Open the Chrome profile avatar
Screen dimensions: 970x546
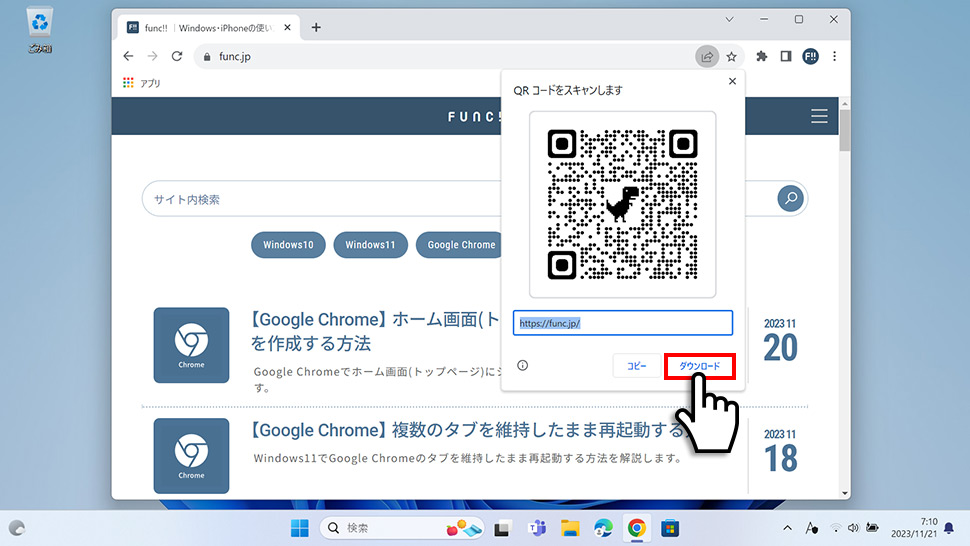click(x=810, y=56)
